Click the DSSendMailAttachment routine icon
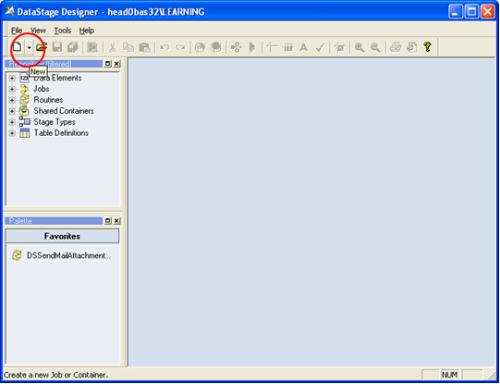Viewport: 500px width, 384px height. tap(17, 256)
